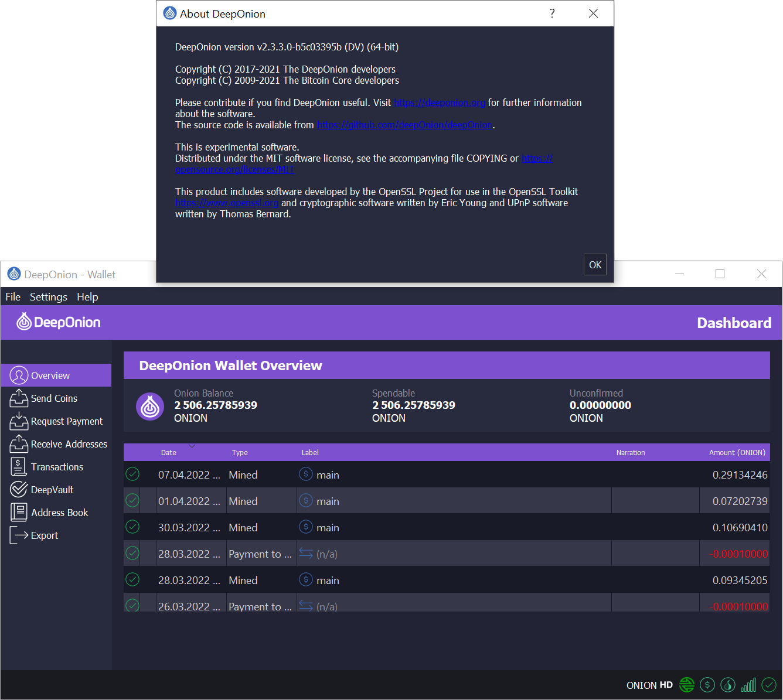Click the DeepOnion version text in dialog
The width and height of the screenshot is (783, 700).
click(287, 47)
